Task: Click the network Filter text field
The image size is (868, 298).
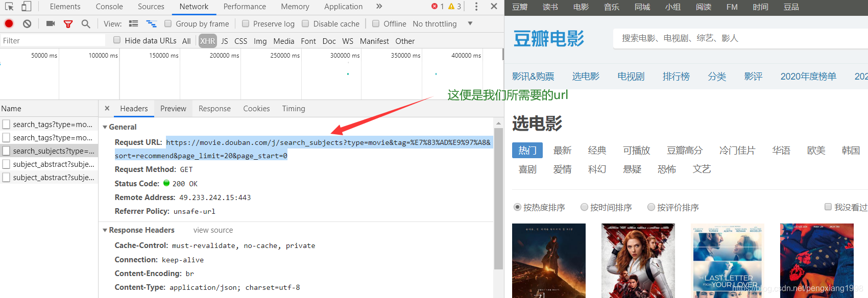Action: 53,40
